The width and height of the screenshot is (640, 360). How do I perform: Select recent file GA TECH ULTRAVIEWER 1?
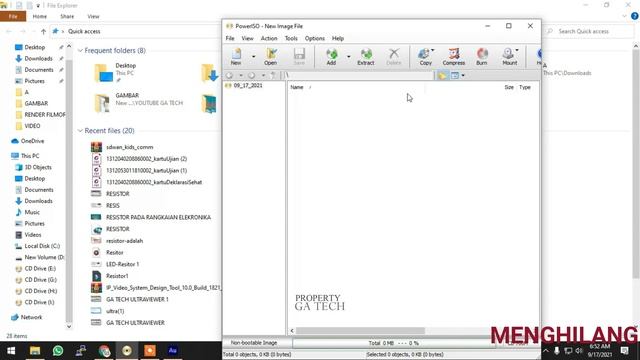(137, 299)
